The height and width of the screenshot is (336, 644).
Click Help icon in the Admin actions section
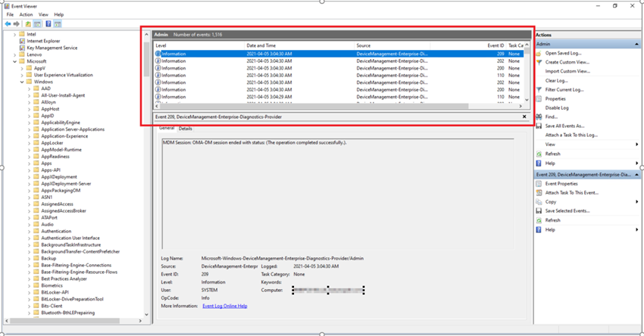[539, 163]
